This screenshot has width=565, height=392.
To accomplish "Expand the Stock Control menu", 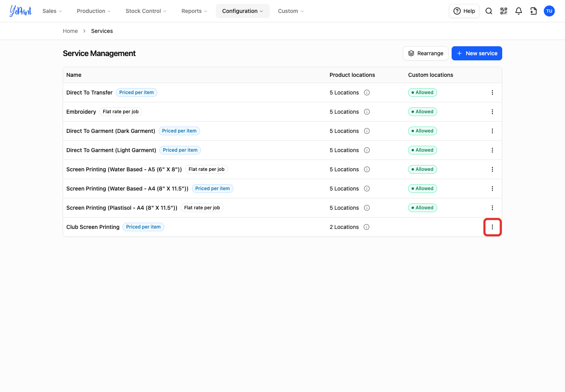I will tap(146, 11).
